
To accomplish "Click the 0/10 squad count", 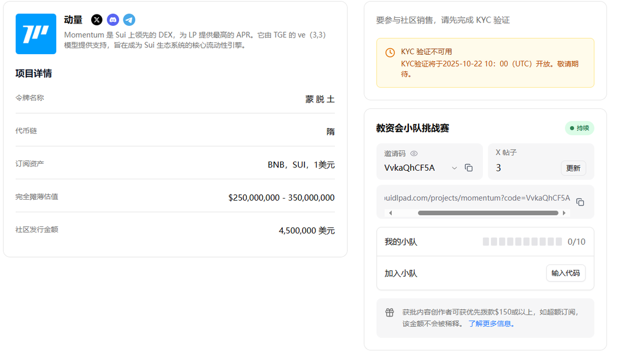I will pyautogui.click(x=576, y=242).
